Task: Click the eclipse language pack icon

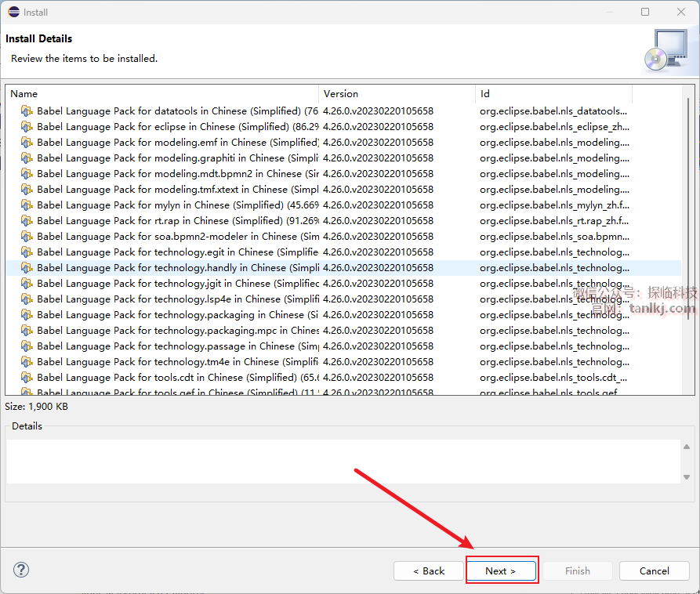Action: (27, 127)
